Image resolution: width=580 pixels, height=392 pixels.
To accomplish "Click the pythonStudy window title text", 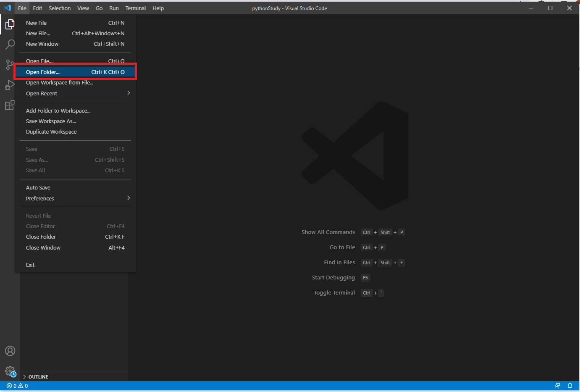I will pos(266,8).
